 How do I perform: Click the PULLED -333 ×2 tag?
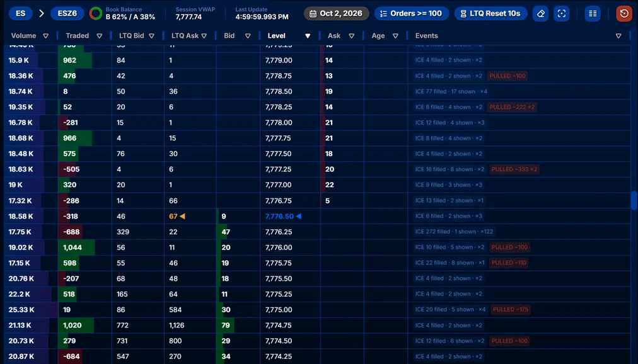[514, 169]
